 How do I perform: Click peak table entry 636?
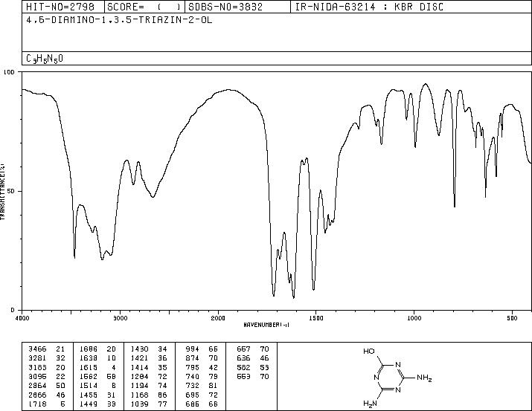click(243, 358)
